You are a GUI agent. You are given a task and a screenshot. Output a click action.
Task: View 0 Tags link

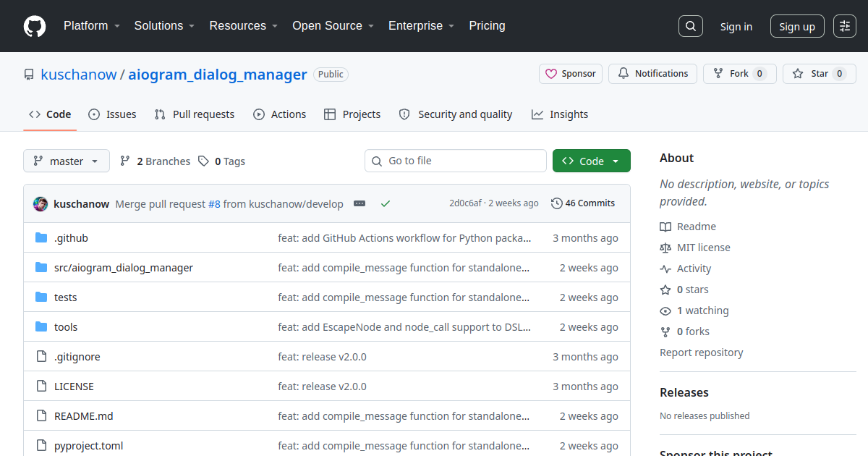click(x=222, y=161)
